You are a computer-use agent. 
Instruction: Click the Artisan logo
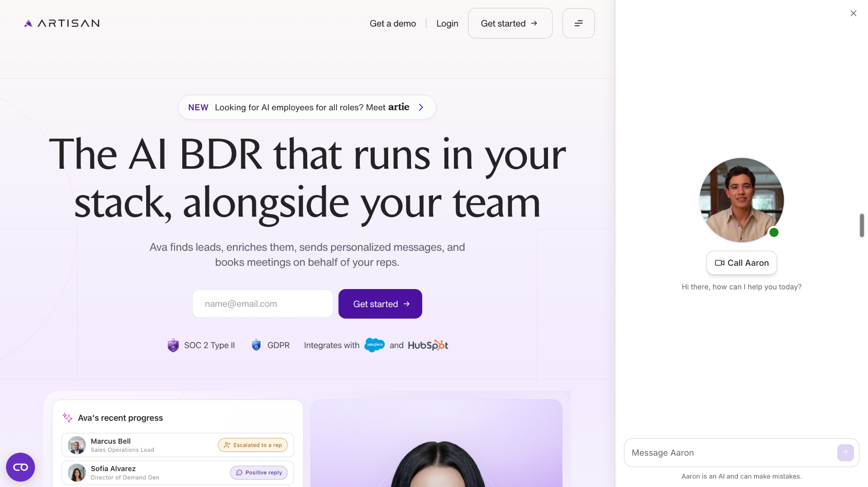(x=62, y=23)
